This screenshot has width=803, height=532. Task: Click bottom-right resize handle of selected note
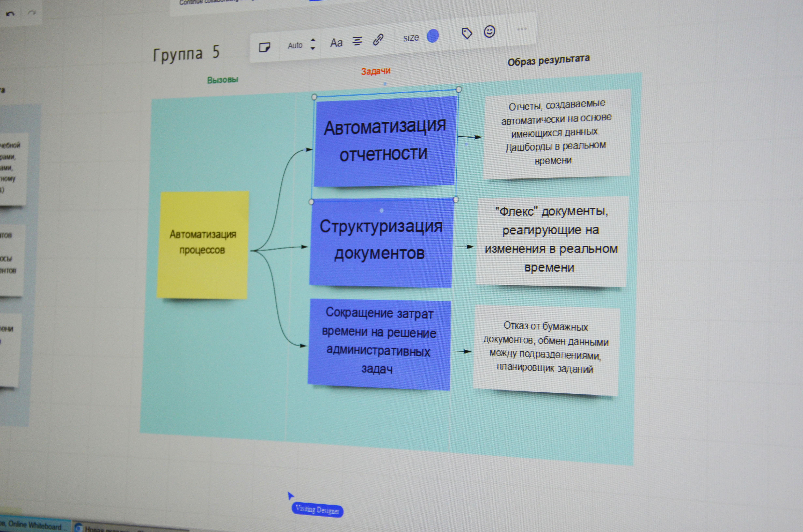[x=456, y=199]
